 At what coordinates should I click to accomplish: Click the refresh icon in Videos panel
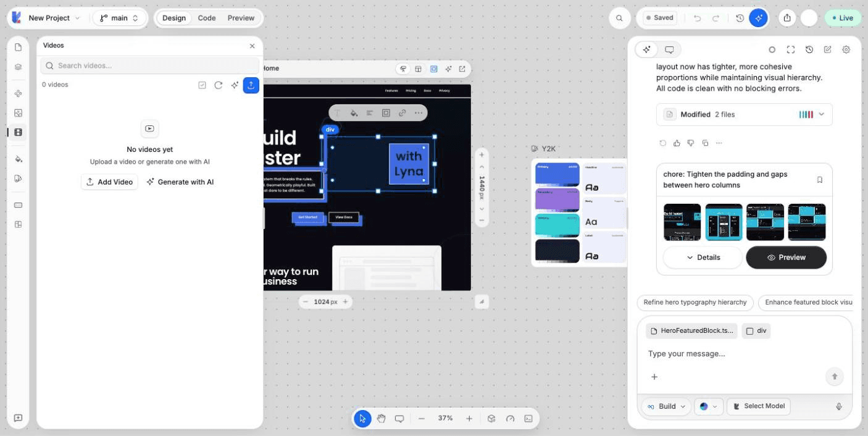pos(218,85)
